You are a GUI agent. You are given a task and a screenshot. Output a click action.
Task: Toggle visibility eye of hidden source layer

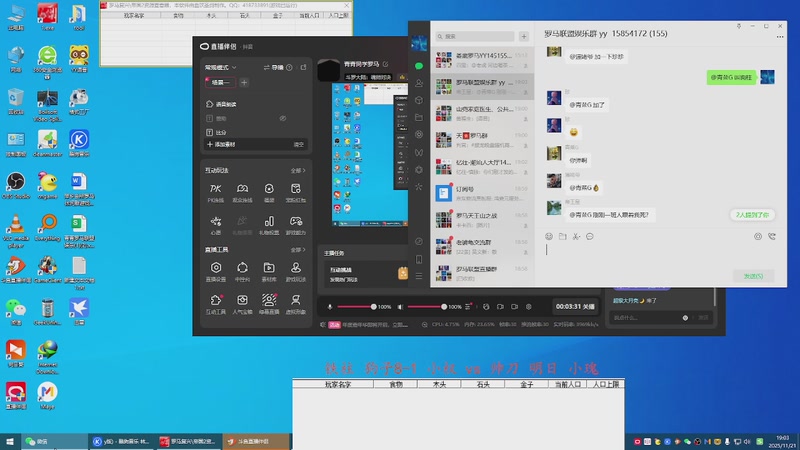click(283, 118)
